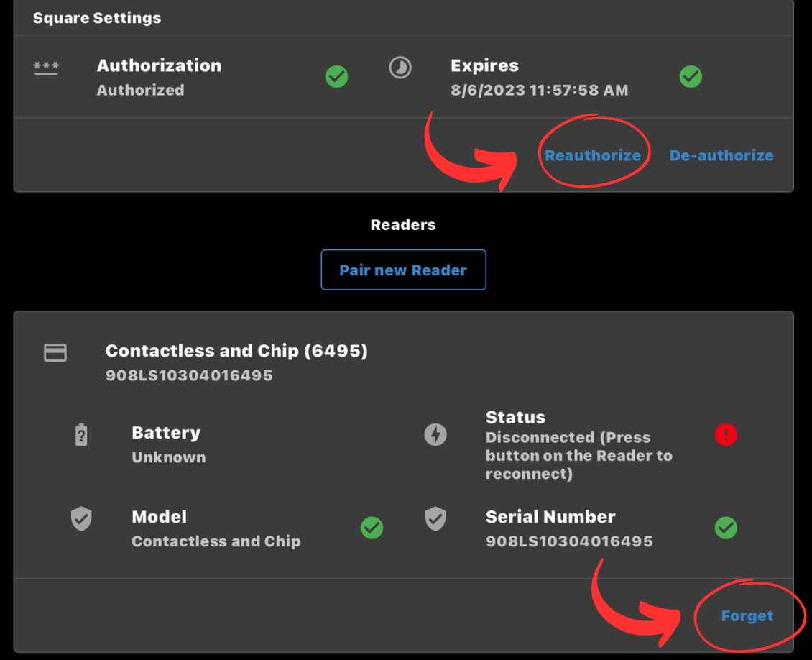Select the serial value under Serial Number

point(569,541)
